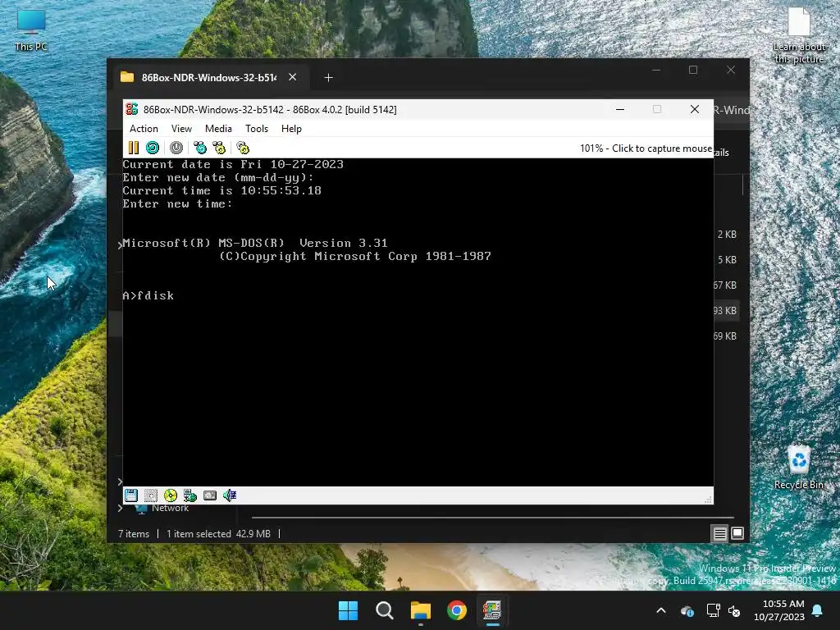Add a new File Explorer tab
The image size is (840, 630).
coord(328,78)
